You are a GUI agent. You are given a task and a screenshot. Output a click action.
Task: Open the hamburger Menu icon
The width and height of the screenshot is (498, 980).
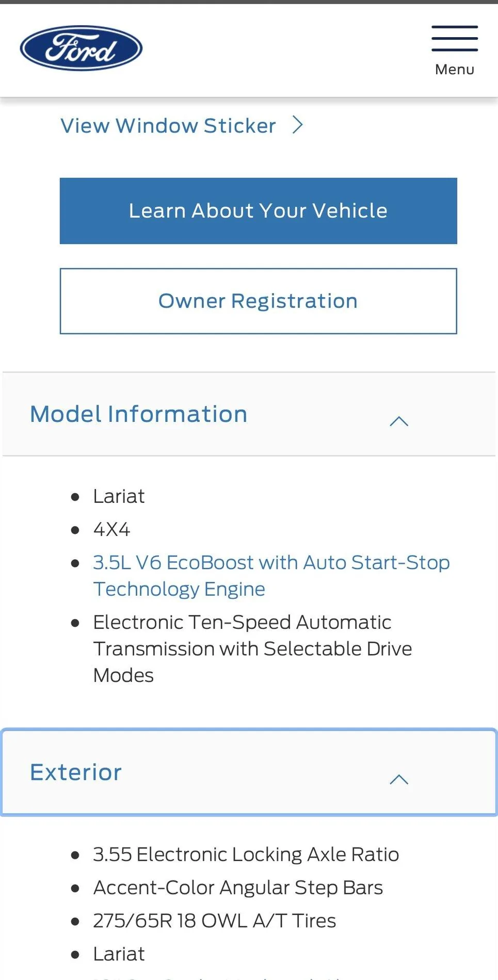tap(454, 37)
